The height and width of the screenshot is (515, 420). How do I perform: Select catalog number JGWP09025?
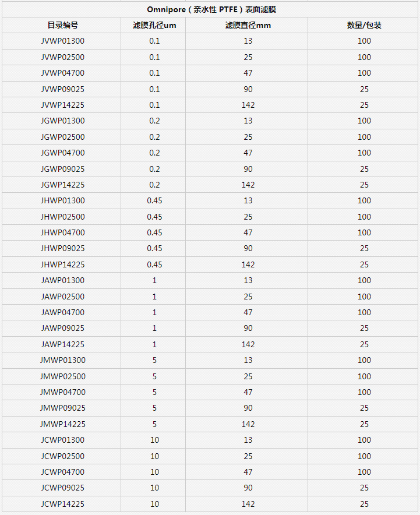tap(63, 169)
